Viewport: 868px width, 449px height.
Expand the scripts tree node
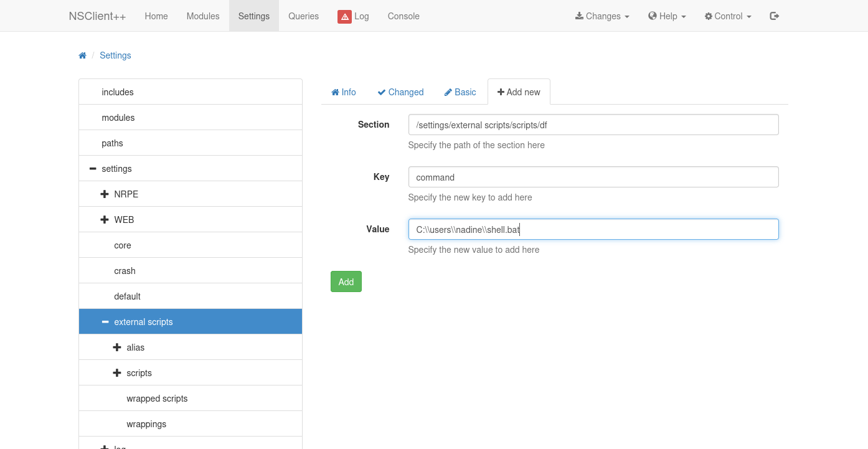tap(117, 373)
